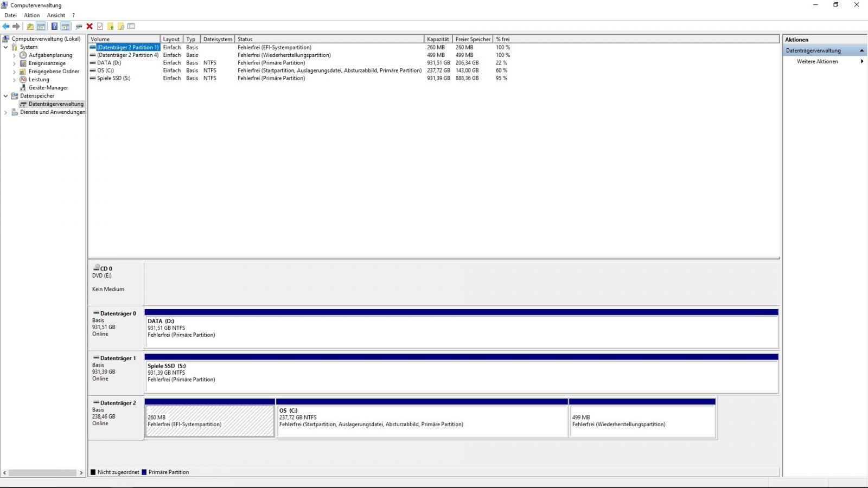
Task: Click the tree scrollbar right arrow
Action: click(81, 473)
